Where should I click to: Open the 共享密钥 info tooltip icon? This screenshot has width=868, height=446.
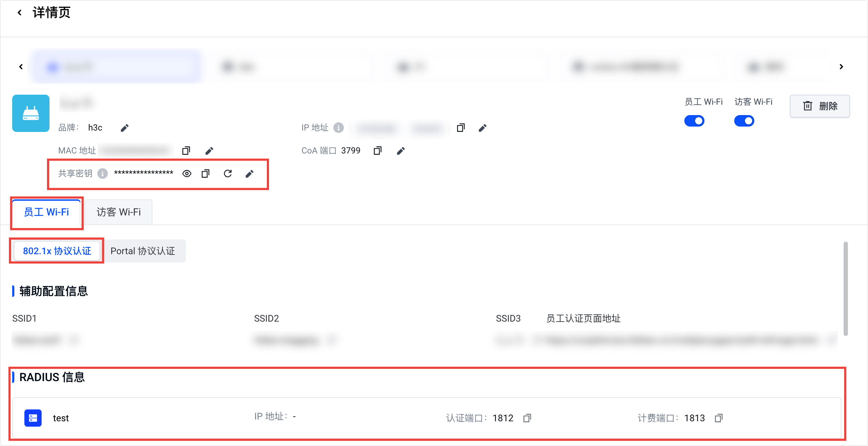tap(103, 174)
